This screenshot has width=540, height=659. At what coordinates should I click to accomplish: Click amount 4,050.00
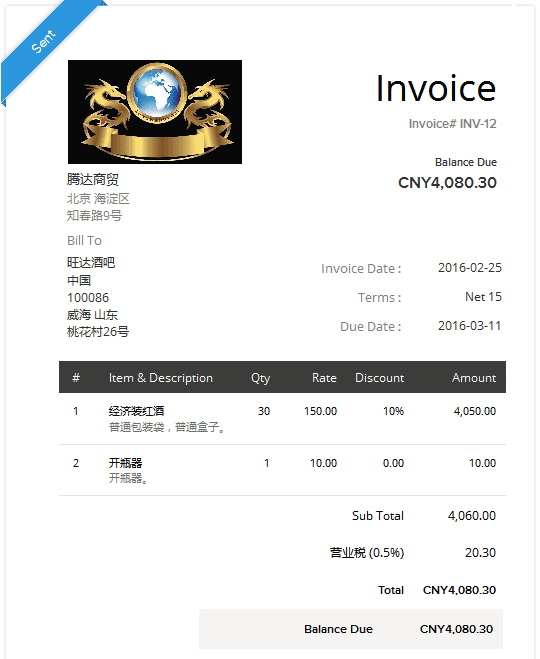pos(474,411)
